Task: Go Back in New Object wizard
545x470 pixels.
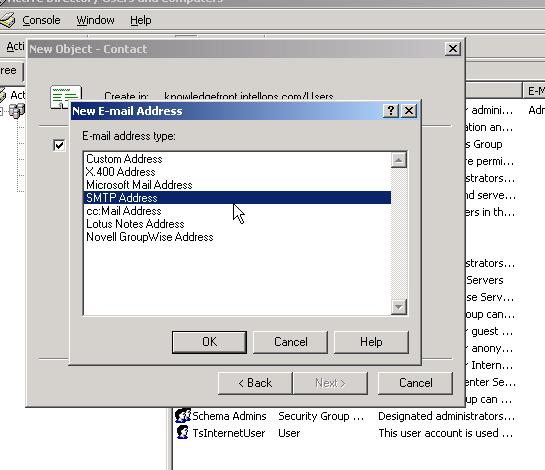Action: (255, 383)
